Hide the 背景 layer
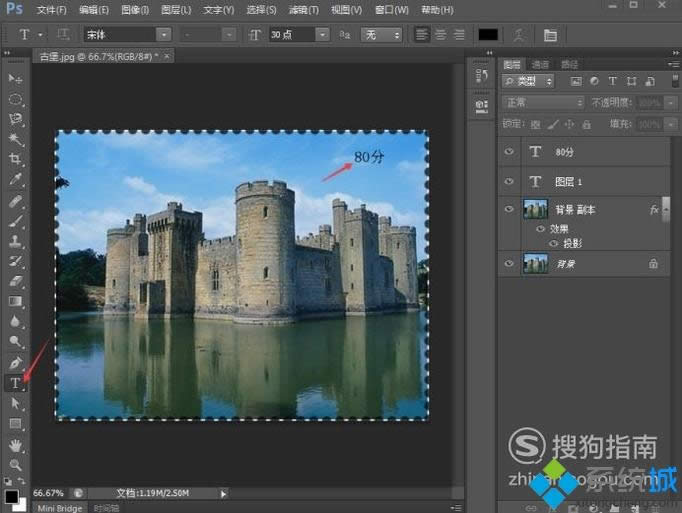This screenshot has width=682, height=513. (x=509, y=263)
